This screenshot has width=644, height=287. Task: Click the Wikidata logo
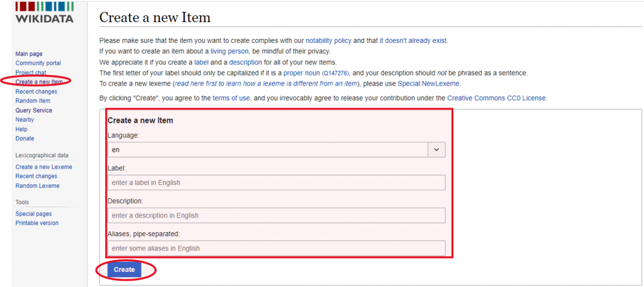[x=44, y=12]
